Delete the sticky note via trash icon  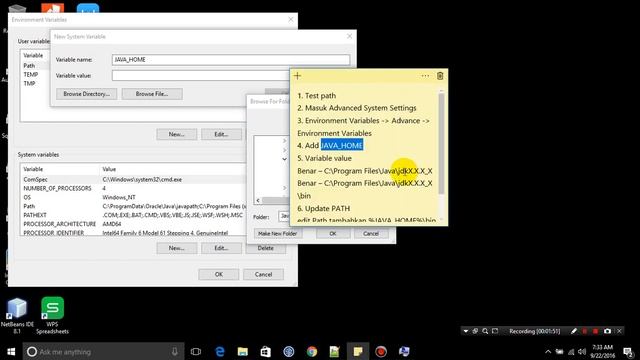coord(440,76)
